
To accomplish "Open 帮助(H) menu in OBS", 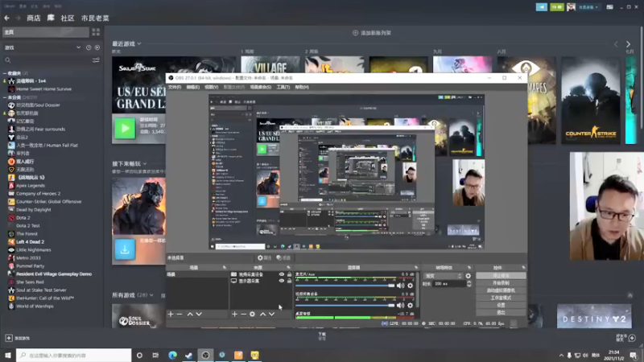I will tap(302, 88).
